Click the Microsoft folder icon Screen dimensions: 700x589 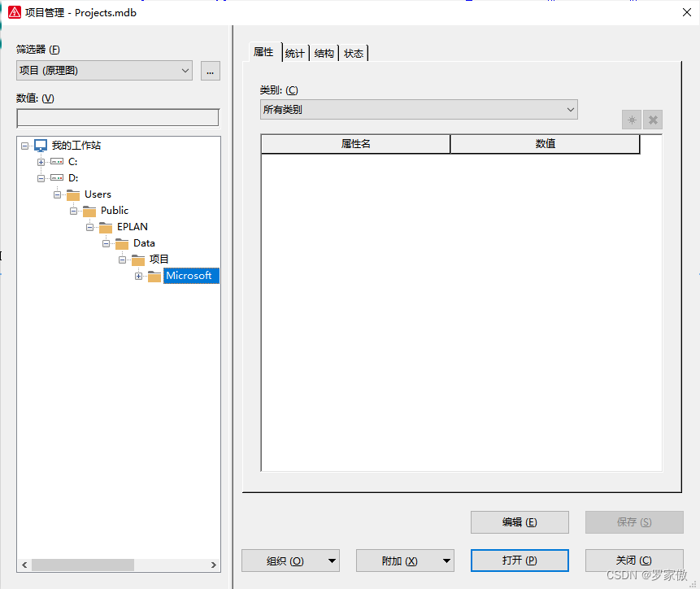(154, 276)
